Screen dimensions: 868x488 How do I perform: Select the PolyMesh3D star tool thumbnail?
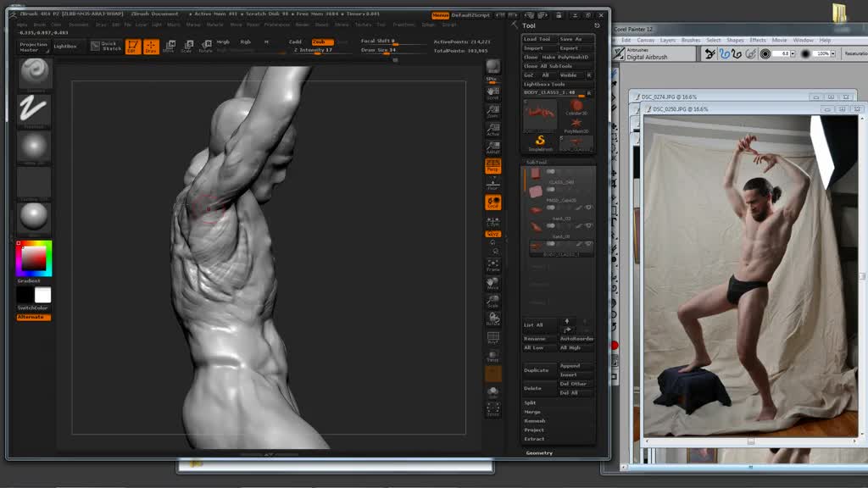(576, 125)
